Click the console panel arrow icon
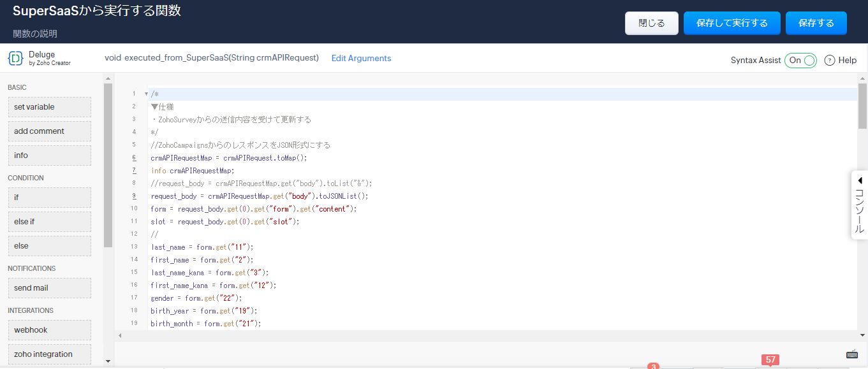Image resolution: width=868 pixels, height=369 pixels. coord(860,180)
